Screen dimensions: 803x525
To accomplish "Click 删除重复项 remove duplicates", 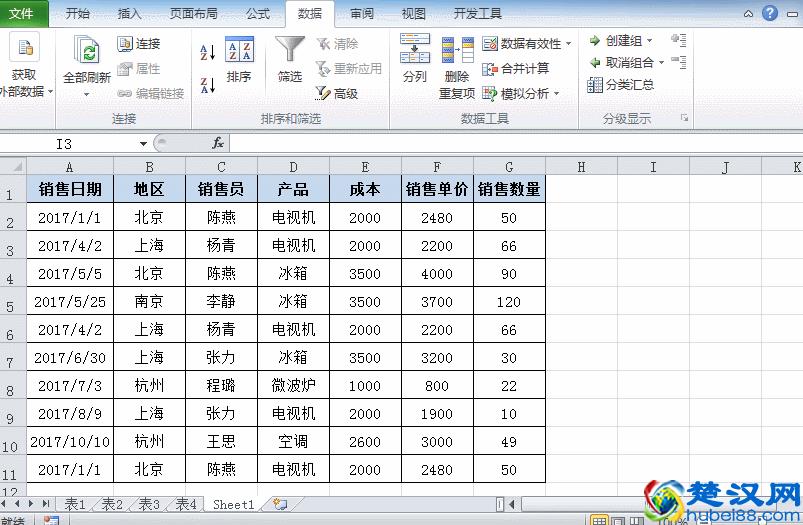I will 457,68.
